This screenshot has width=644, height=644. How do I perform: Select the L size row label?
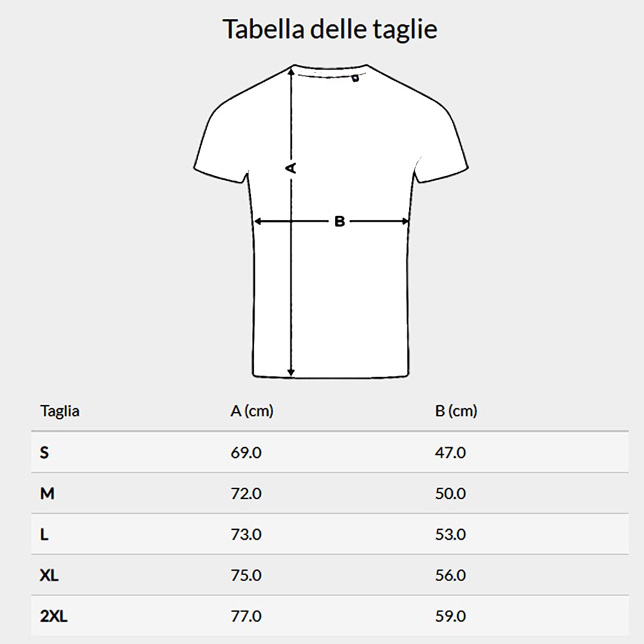[45, 534]
